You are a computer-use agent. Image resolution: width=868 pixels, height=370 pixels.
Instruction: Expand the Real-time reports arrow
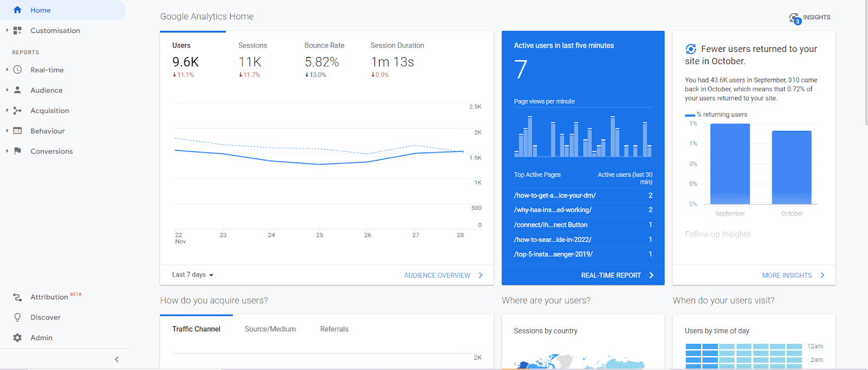[7, 69]
